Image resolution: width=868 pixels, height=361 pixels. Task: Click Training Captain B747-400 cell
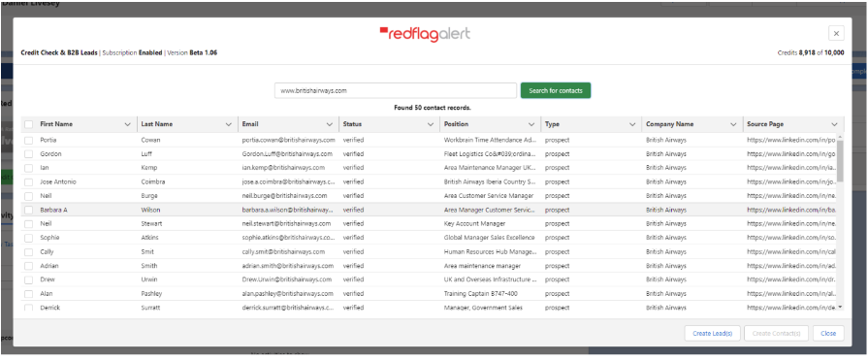[481, 293]
